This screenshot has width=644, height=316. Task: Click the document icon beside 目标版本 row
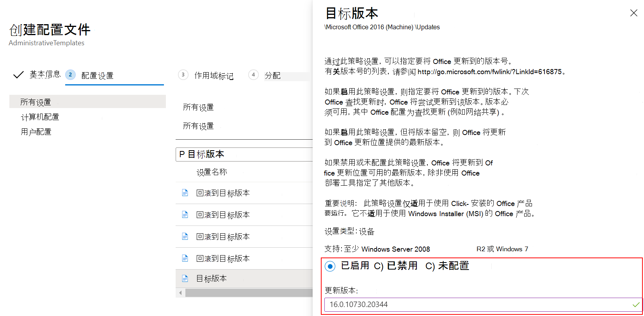185,279
